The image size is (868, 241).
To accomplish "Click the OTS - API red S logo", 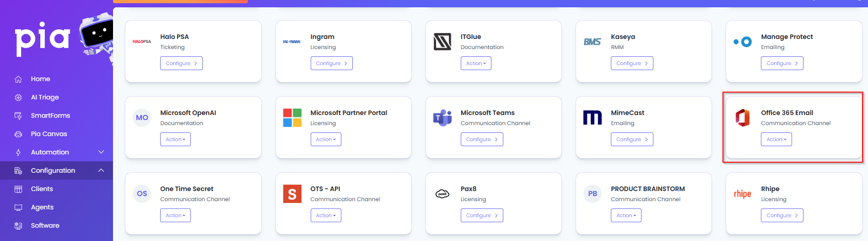I will [292, 194].
